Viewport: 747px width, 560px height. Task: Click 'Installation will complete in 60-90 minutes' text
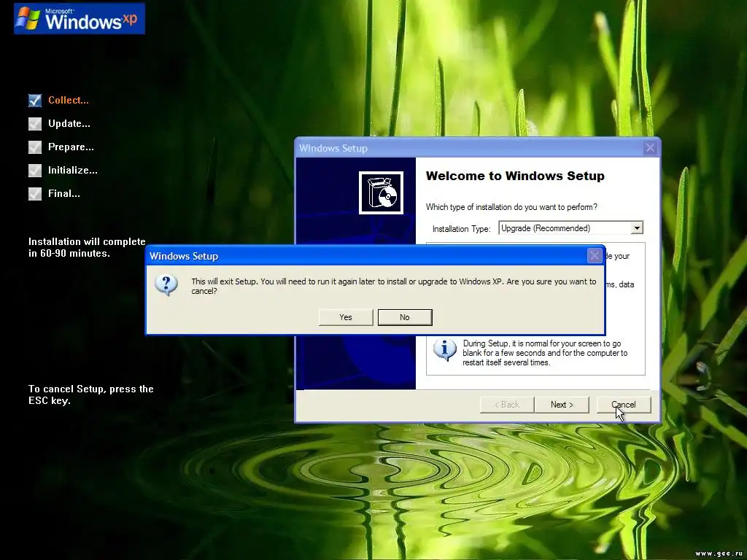pyautogui.click(x=87, y=248)
